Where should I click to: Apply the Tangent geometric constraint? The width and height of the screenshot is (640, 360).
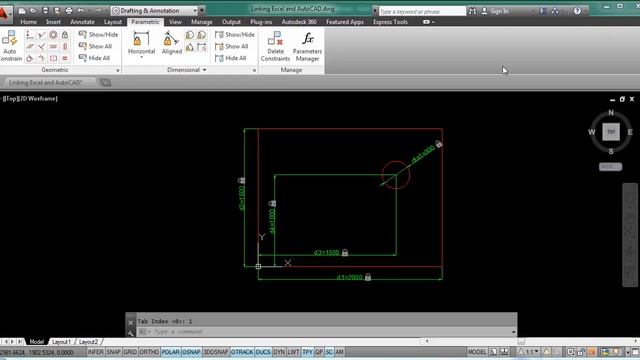tap(29, 58)
